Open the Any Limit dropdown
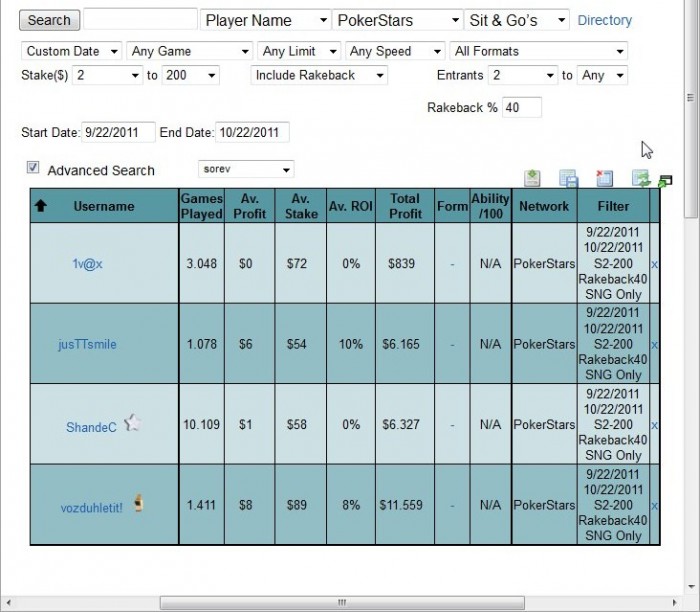 pyautogui.click(x=299, y=51)
